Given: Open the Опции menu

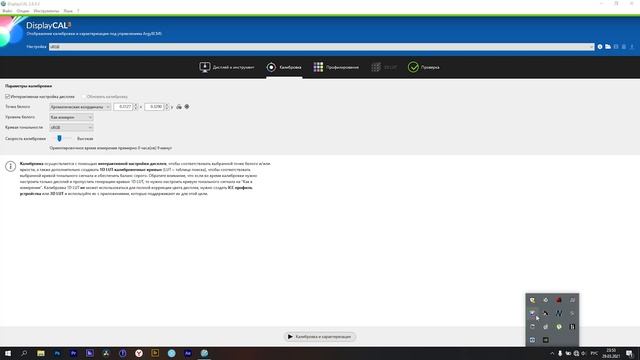Looking at the screenshot, I should tap(23, 11).
